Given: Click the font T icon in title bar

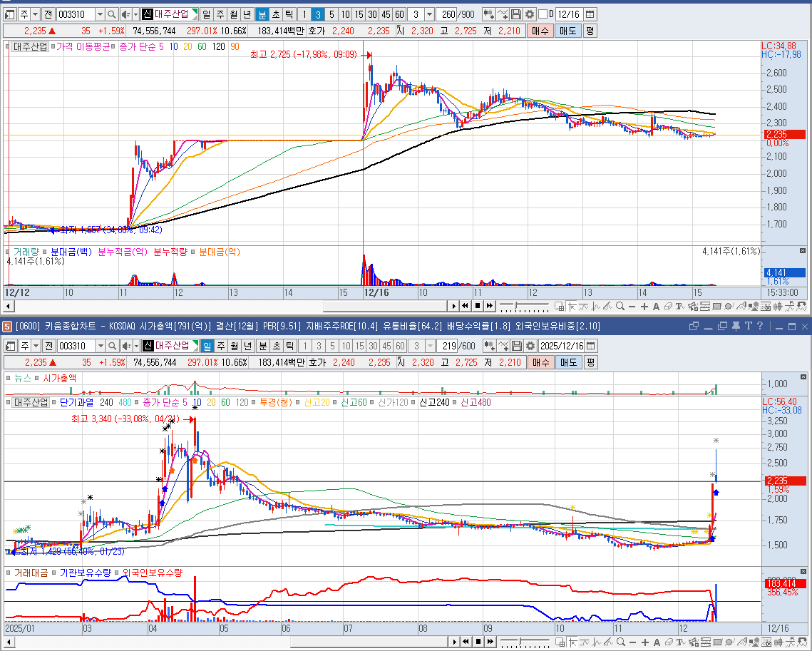Looking at the screenshot, I should (748, 326).
